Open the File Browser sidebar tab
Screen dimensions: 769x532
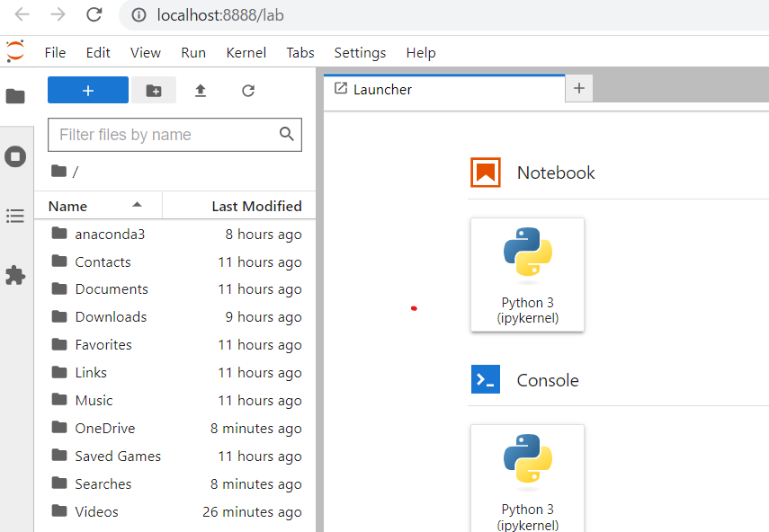(x=15, y=96)
